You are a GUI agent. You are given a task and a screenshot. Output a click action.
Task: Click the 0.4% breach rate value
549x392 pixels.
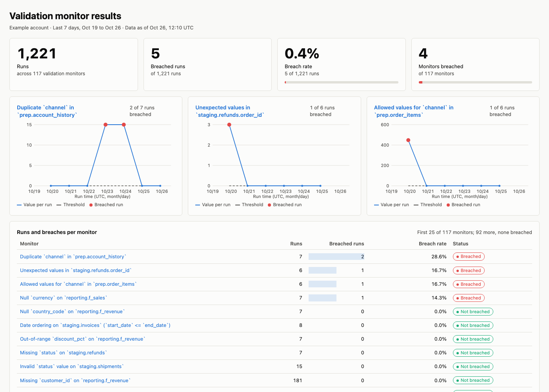(x=302, y=54)
